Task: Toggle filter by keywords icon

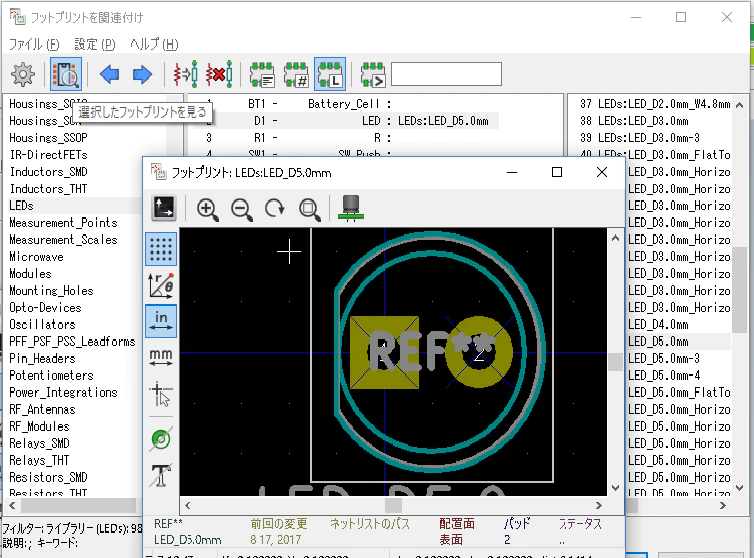Action: [262, 75]
